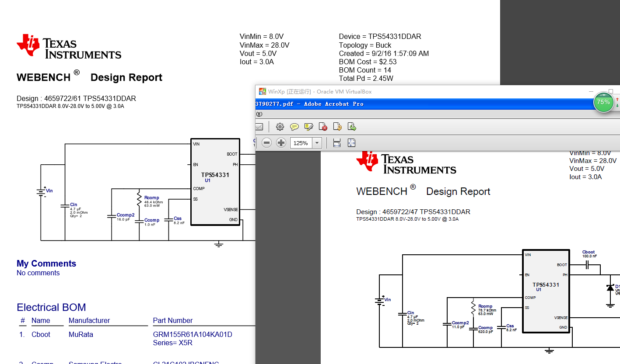Click the Texas Instruments logo in background report
Image resolution: width=620 pixels, height=364 pixels.
[x=69, y=46]
